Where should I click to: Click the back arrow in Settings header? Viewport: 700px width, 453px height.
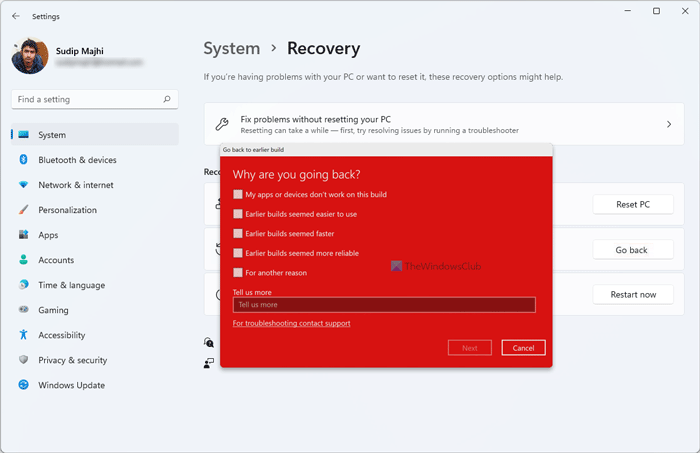[16, 16]
